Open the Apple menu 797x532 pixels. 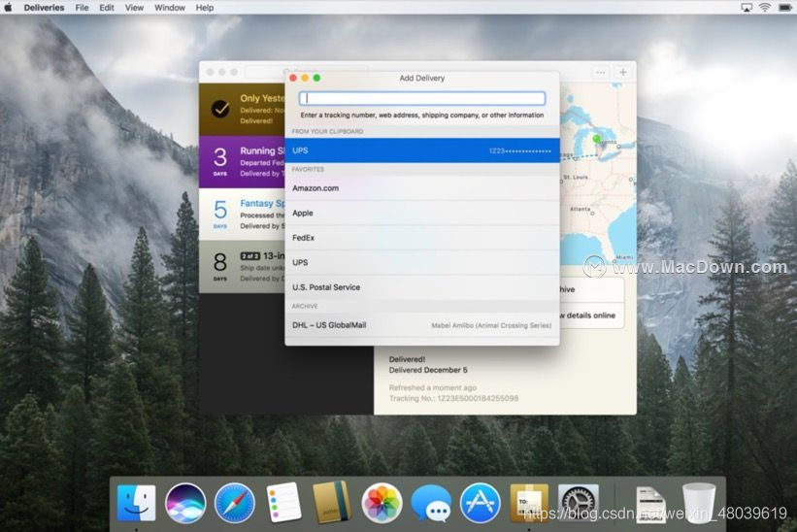pos(8,8)
